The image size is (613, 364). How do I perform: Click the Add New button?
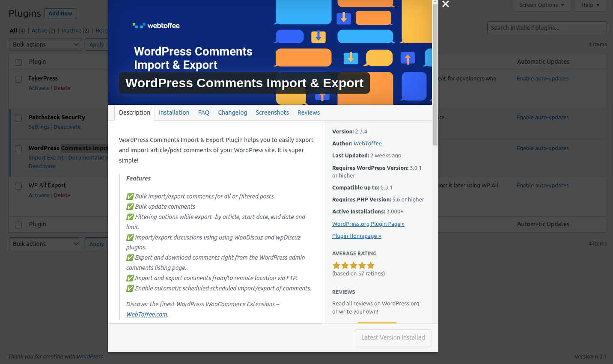(60, 13)
